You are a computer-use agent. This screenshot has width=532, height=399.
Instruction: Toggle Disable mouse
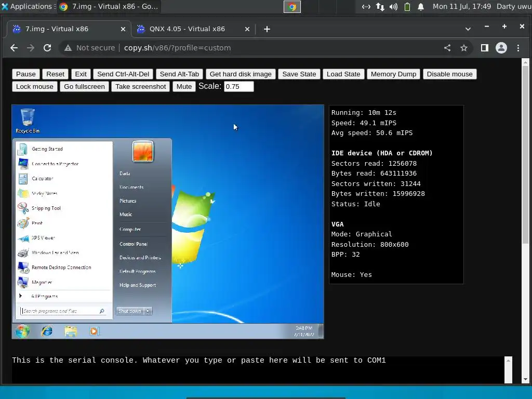449,74
